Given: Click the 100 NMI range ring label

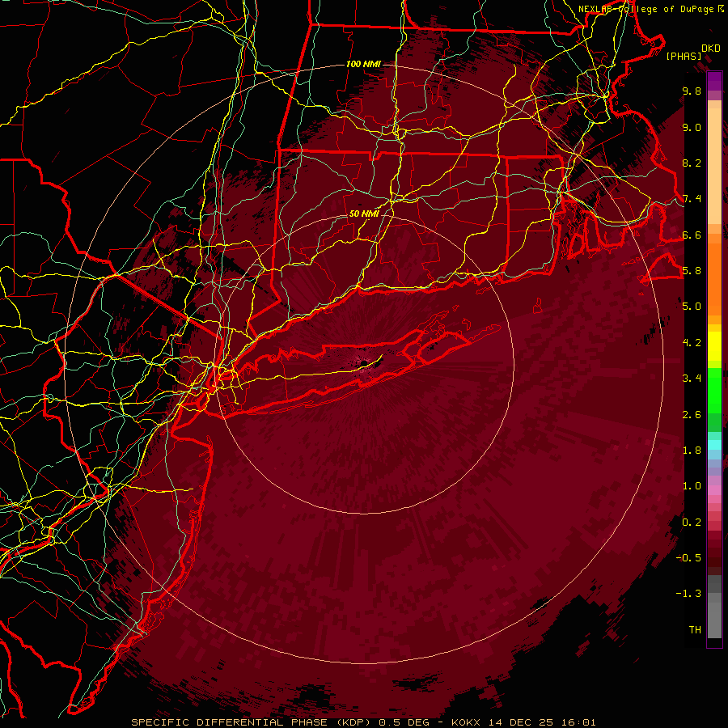Looking at the screenshot, I should pos(363,64).
